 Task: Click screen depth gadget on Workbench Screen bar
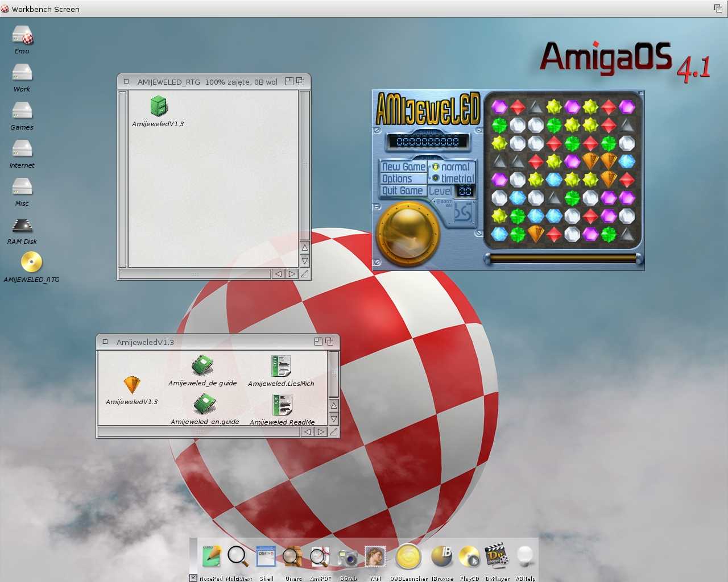point(718,9)
